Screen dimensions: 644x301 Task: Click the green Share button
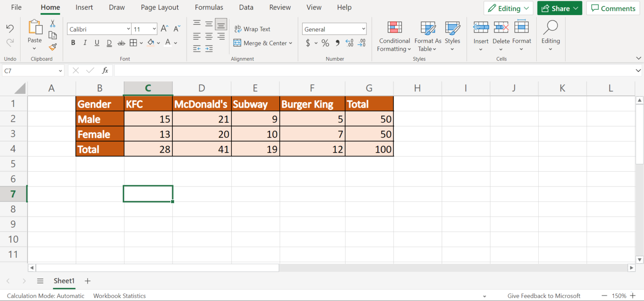click(559, 8)
